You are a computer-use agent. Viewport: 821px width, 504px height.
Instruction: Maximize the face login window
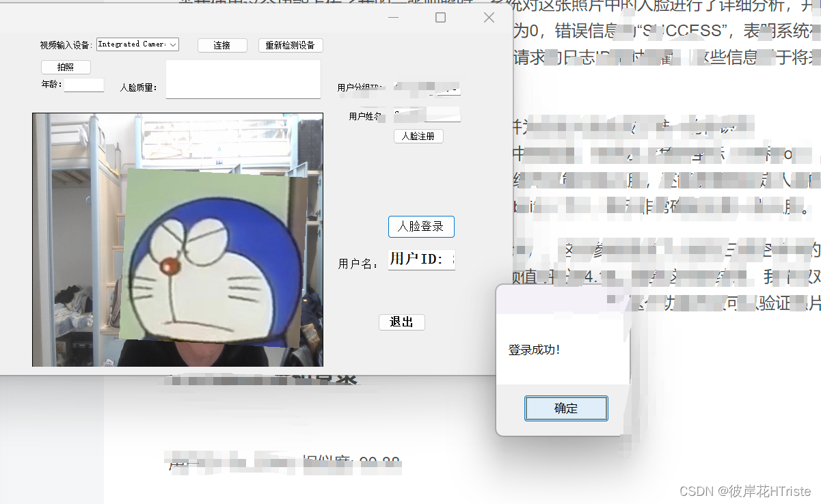pos(441,18)
